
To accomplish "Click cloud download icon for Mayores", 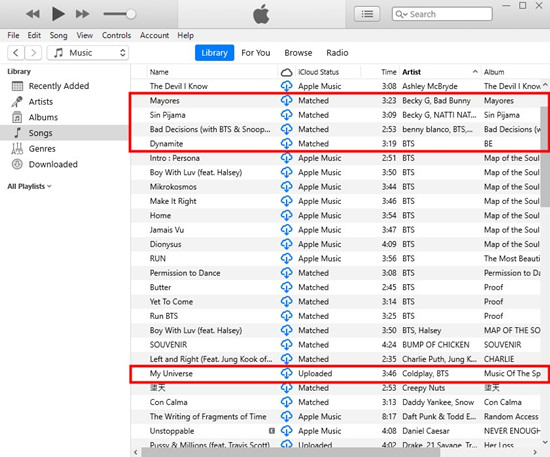I will coord(287,101).
